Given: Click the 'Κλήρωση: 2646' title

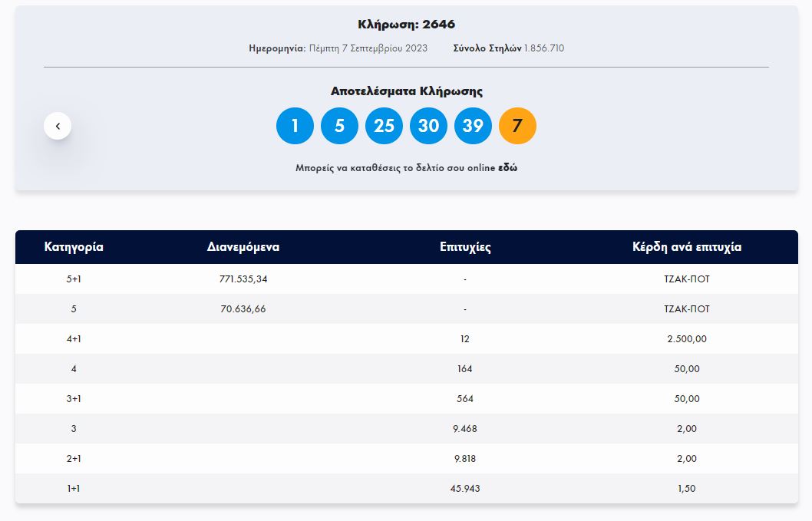Looking at the screenshot, I should click(406, 25).
